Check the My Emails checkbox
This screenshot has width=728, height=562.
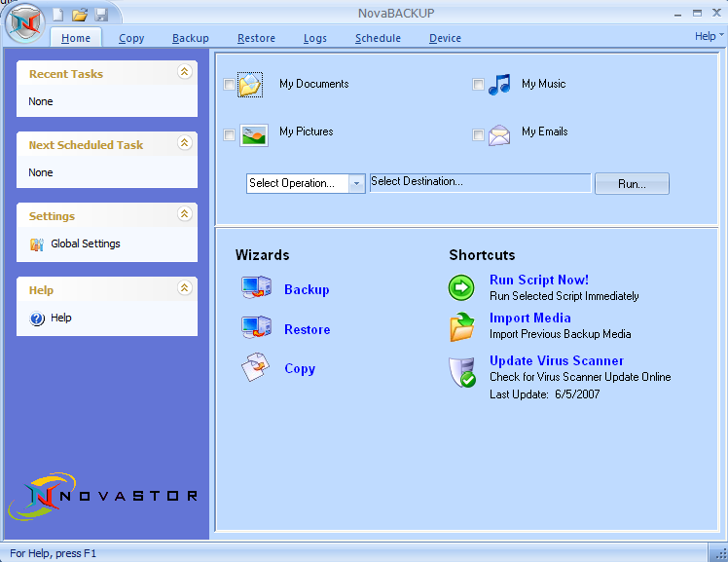(478, 134)
